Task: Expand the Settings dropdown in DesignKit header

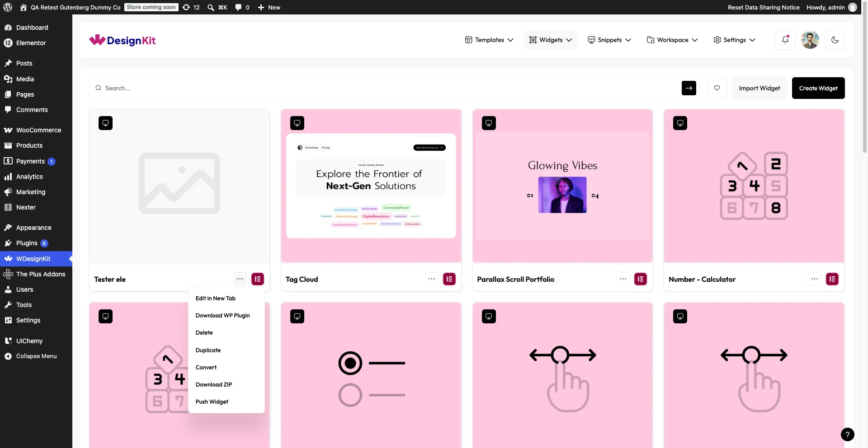Action: point(734,40)
